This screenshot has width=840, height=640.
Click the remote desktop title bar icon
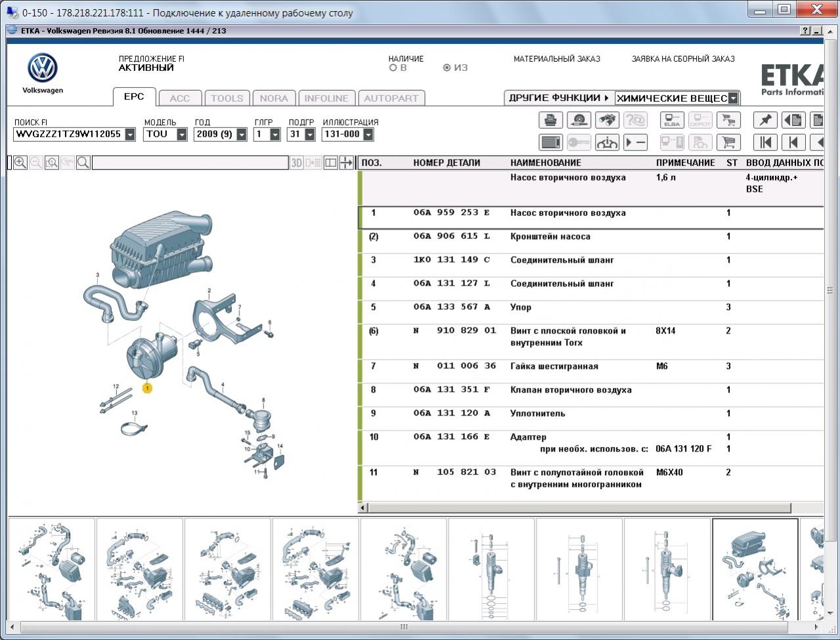point(12,12)
